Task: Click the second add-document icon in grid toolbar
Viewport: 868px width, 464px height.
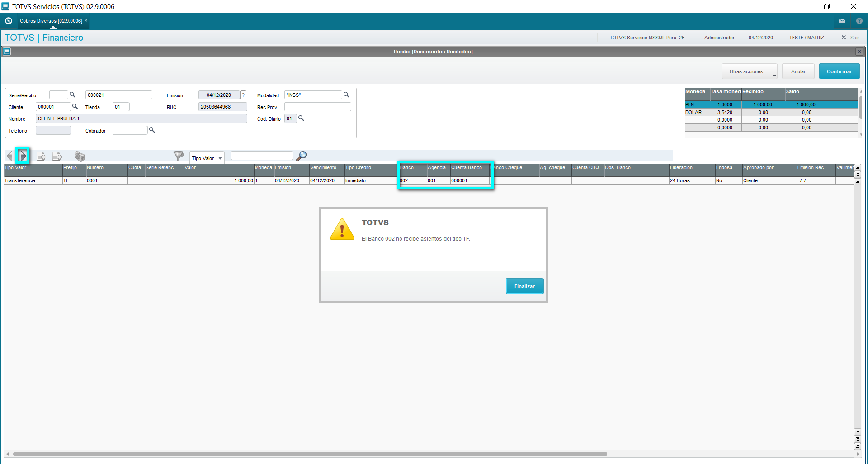Action: pyautogui.click(x=57, y=156)
